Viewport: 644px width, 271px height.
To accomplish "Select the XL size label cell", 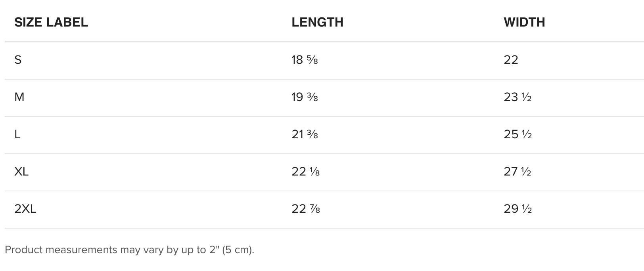I will [x=21, y=172].
